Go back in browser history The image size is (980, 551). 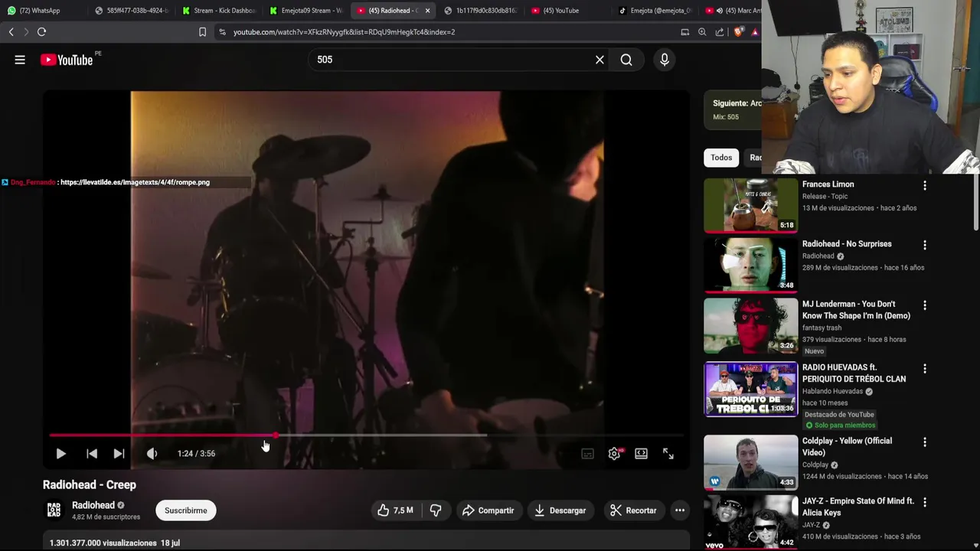tap(11, 32)
